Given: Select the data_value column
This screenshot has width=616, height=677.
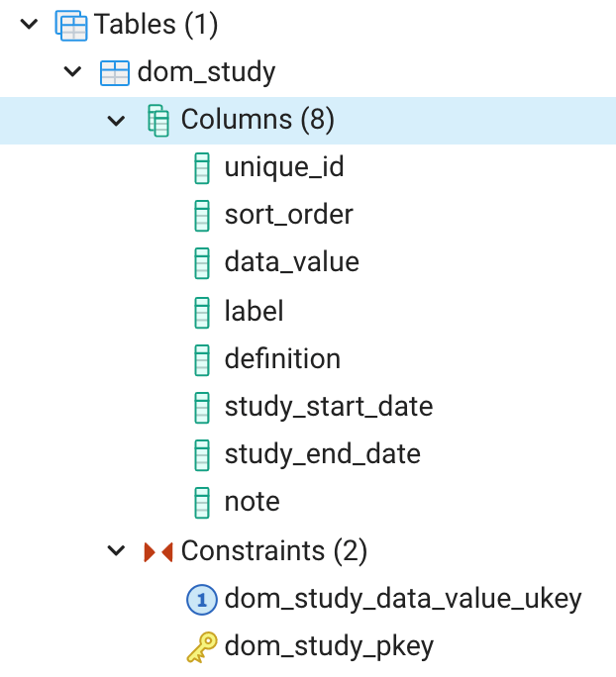Looking at the screenshot, I should [291, 262].
